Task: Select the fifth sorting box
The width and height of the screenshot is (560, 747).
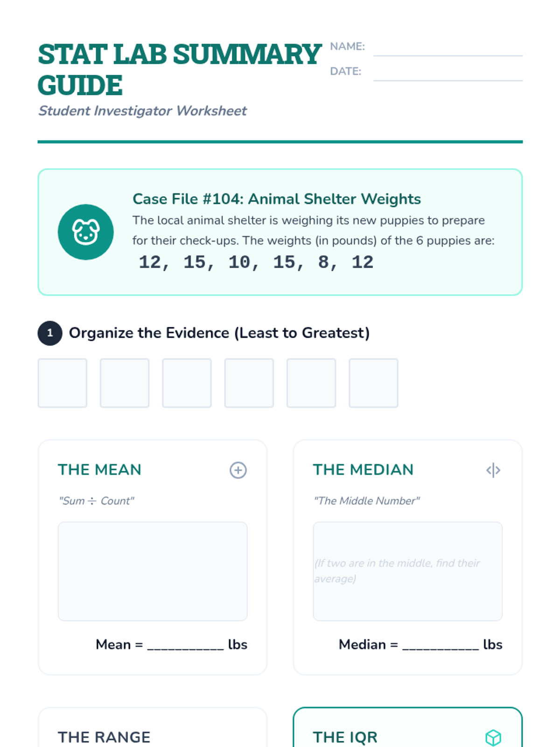Action: [x=311, y=383]
